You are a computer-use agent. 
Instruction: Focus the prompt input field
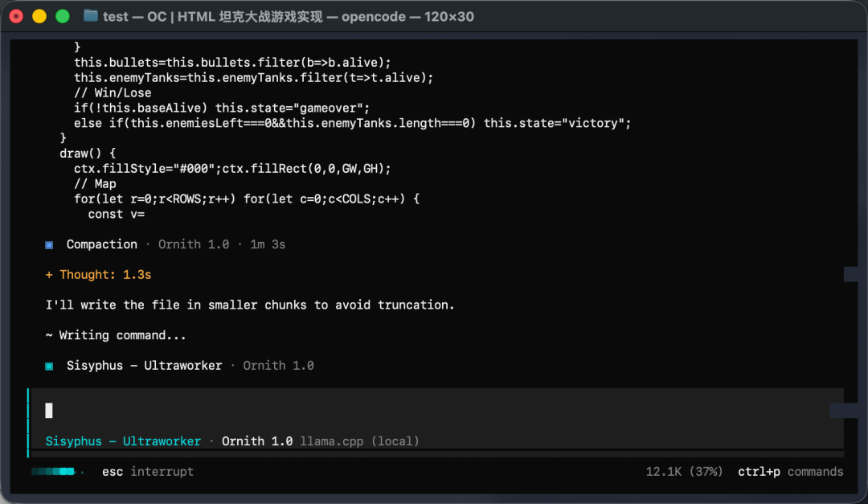pyautogui.click(x=437, y=411)
